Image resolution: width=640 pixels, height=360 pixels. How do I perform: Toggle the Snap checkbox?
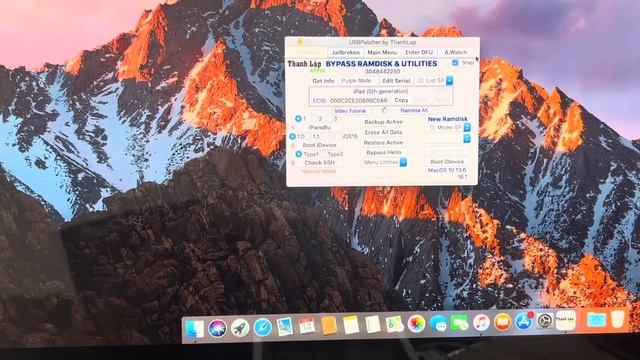pyautogui.click(x=455, y=63)
